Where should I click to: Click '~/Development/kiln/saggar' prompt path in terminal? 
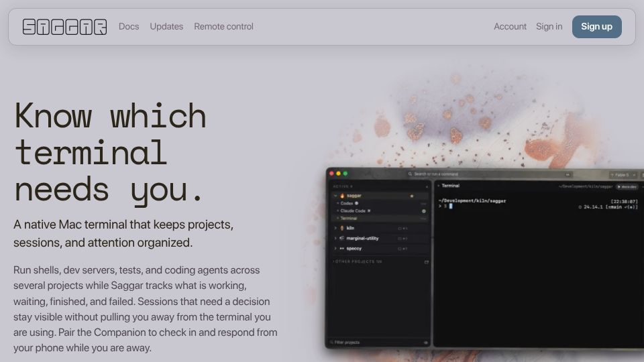pyautogui.click(x=472, y=200)
